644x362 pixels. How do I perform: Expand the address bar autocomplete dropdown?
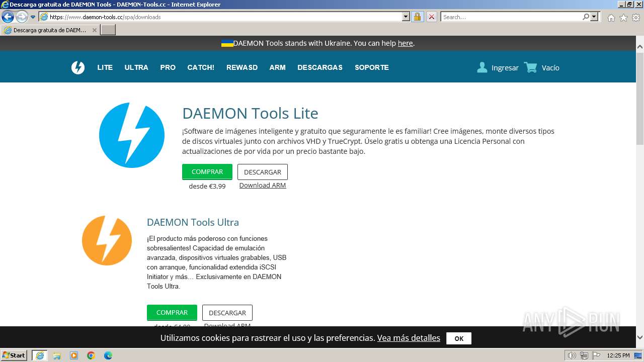406,17
